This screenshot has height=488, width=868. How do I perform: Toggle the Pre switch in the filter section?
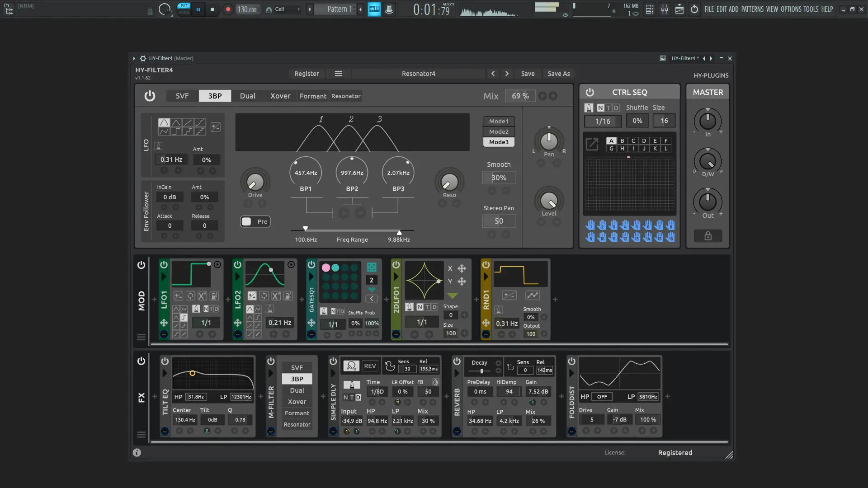pos(247,221)
